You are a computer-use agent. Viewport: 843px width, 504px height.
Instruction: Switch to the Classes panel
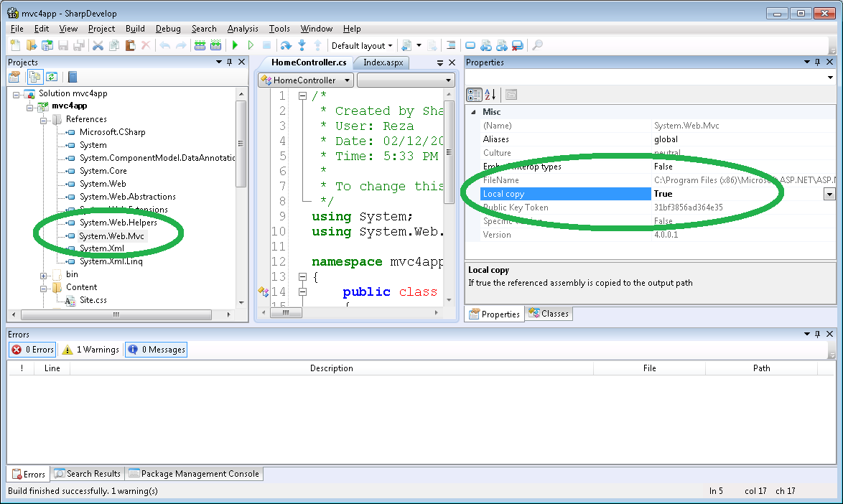[x=549, y=314]
